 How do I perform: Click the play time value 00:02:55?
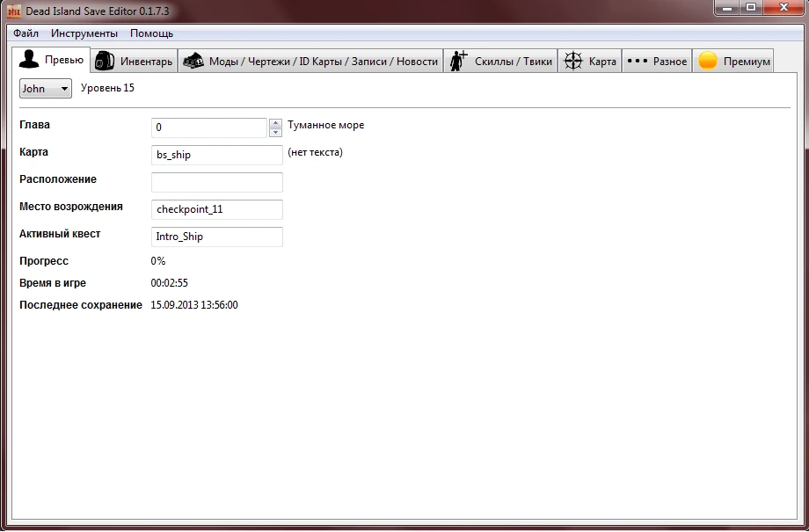pyautogui.click(x=169, y=283)
